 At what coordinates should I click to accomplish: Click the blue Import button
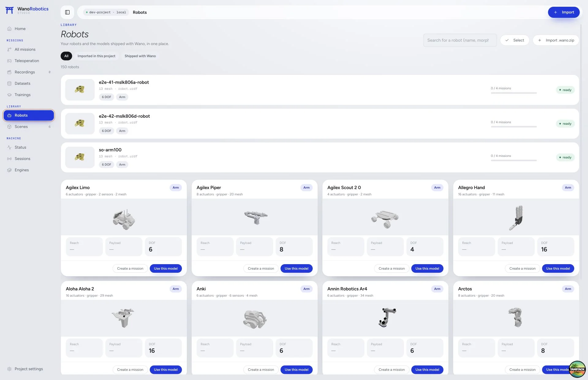563,12
